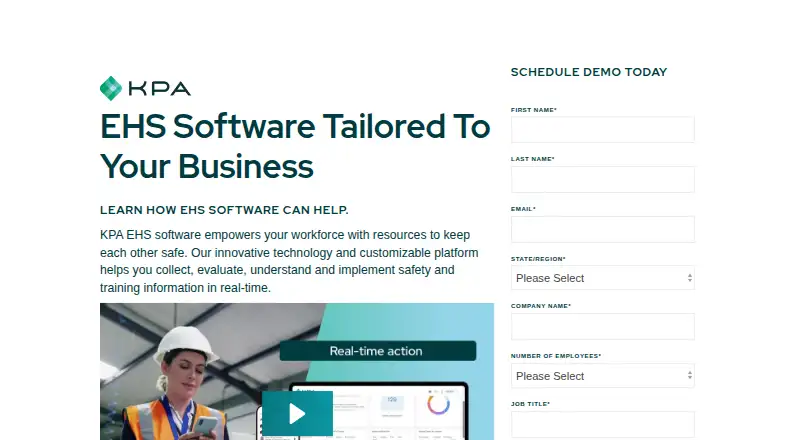Click the Learn How EHS Software Can Help subheading

(x=224, y=210)
